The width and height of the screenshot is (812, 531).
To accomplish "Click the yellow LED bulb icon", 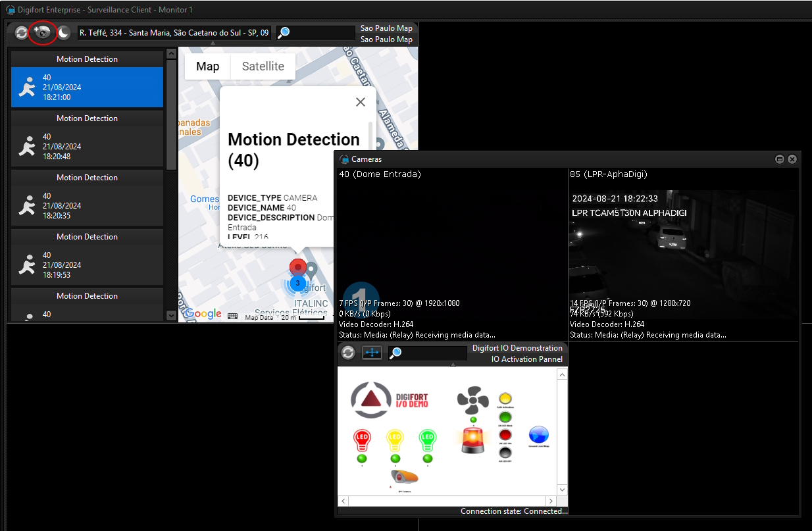I will tap(395, 439).
